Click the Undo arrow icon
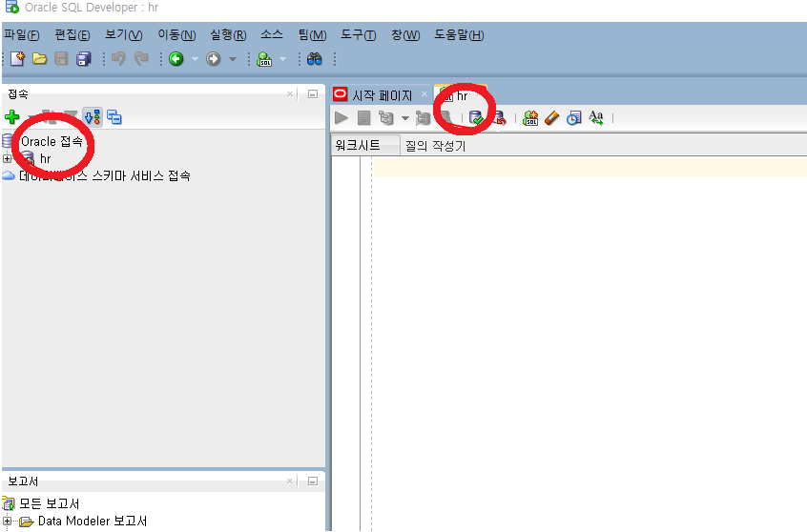 (x=119, y=59)
